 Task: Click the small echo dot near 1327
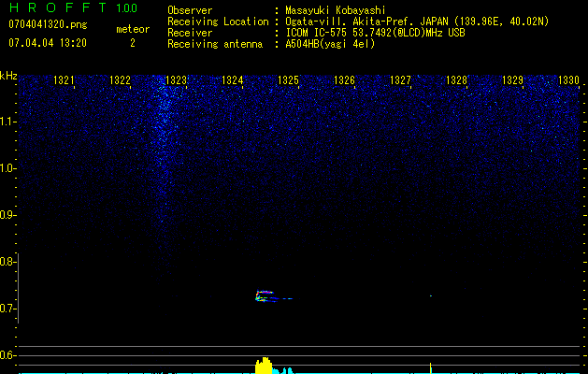click(431, 296)
